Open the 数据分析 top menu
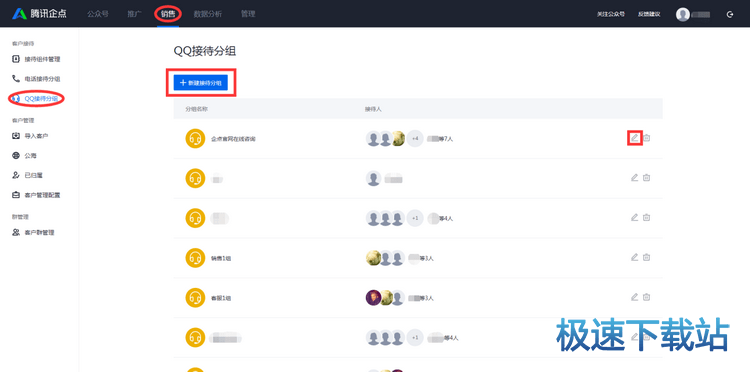Image resolution: width=750 pixels, height=372 pixels. point(208,14)
